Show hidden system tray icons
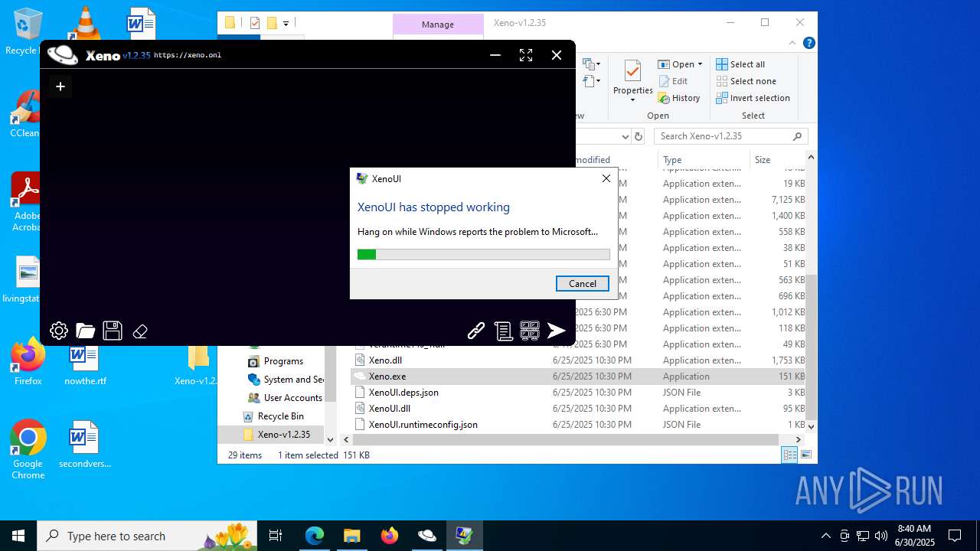Viewport: 980px width, 551px height. click(825, 536)
